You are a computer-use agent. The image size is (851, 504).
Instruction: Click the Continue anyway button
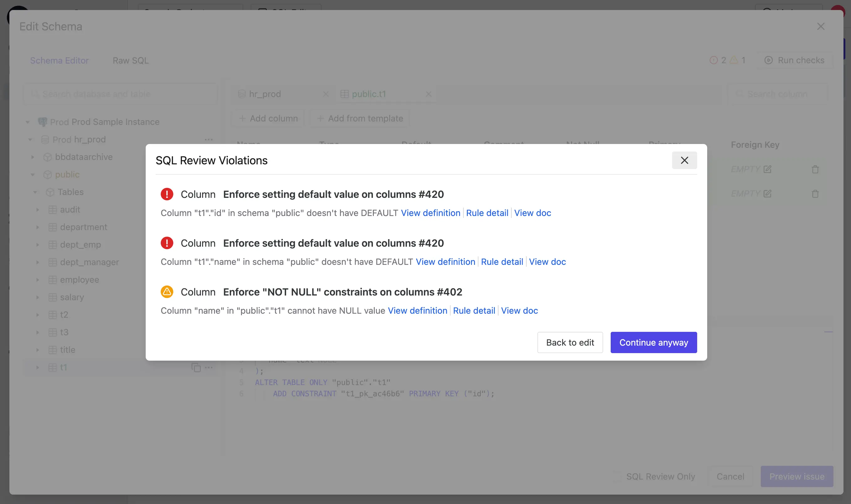point(654,342)
